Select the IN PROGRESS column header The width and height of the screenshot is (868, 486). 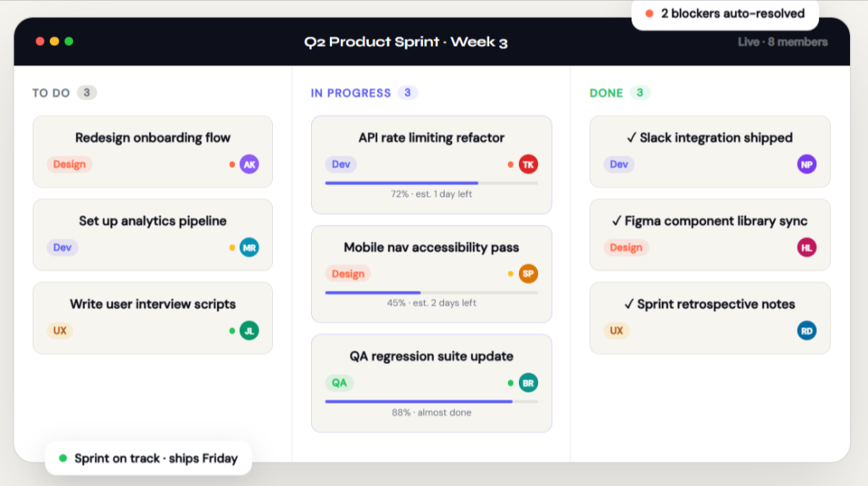tap(351, 93)
